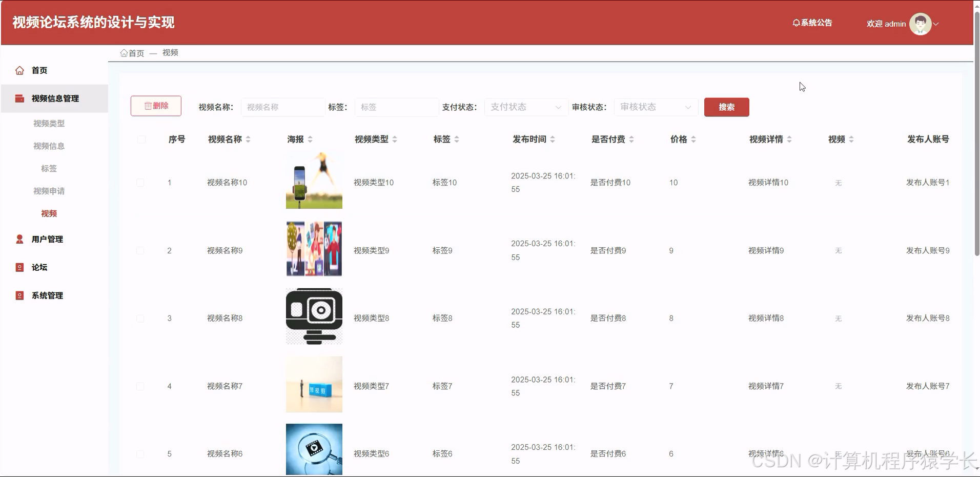Click the 系统公告 bell icon
The height and width of the screenshot is (477, 980).
pyautogui.click(x=796, y=23)
